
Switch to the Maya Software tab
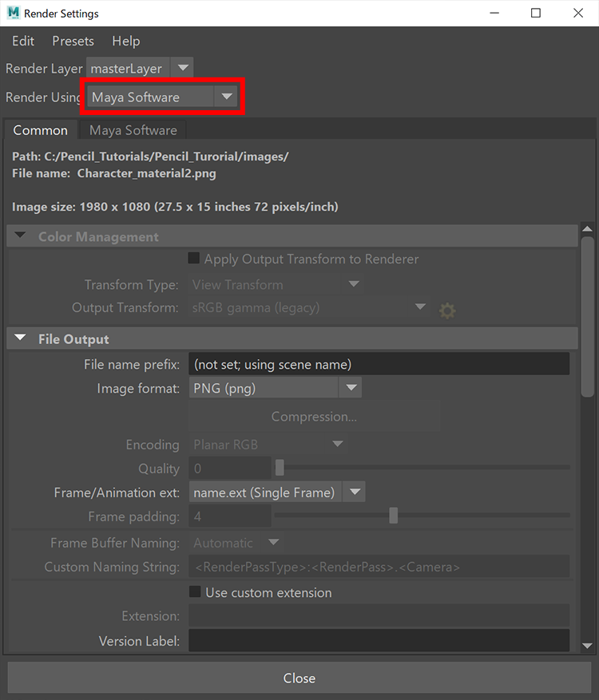(x=133, y=130)
